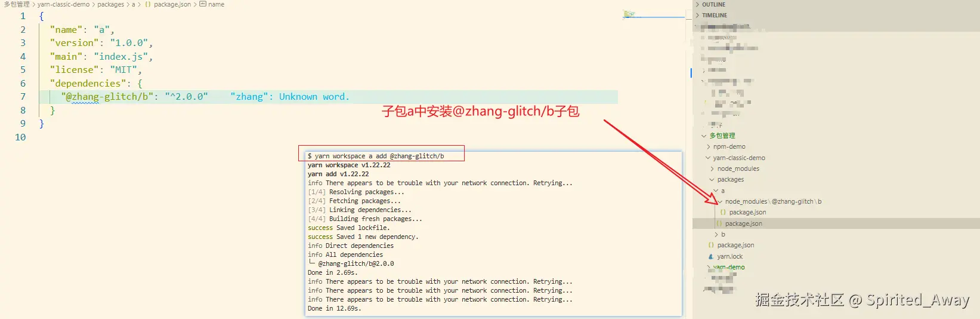Viewport: 980px width, 319px height.
Task: Collapse the packages folder
Action: [712, 179]
